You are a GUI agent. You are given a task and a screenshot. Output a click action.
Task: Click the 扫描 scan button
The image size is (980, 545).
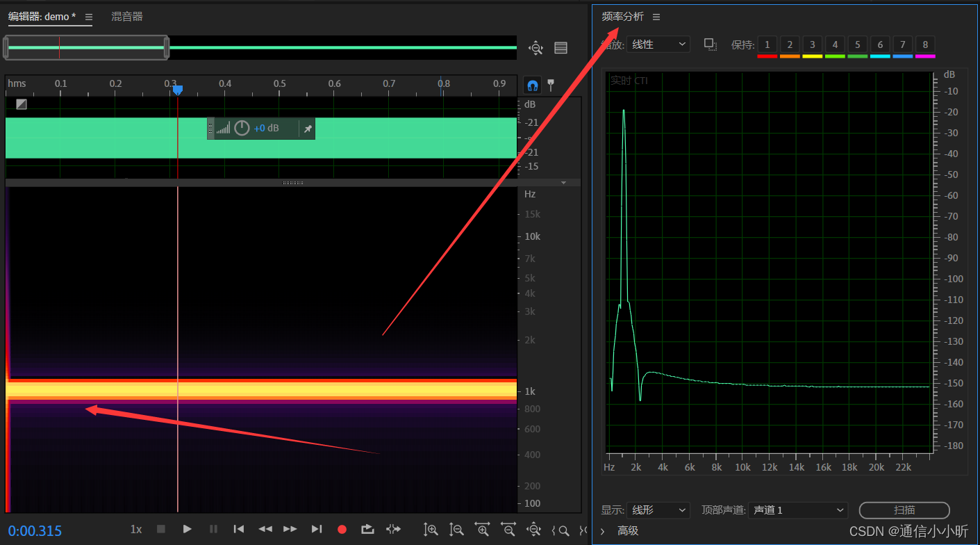click(904, 510)
